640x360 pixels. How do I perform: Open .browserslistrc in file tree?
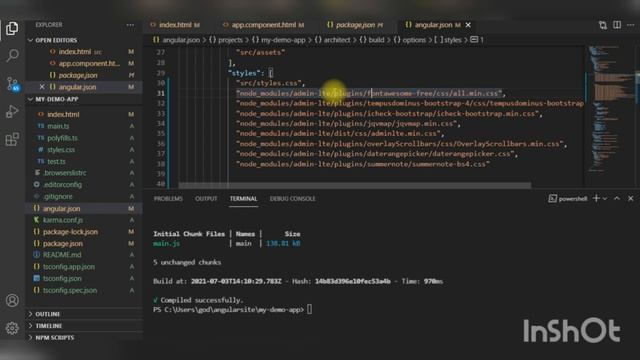84,173
